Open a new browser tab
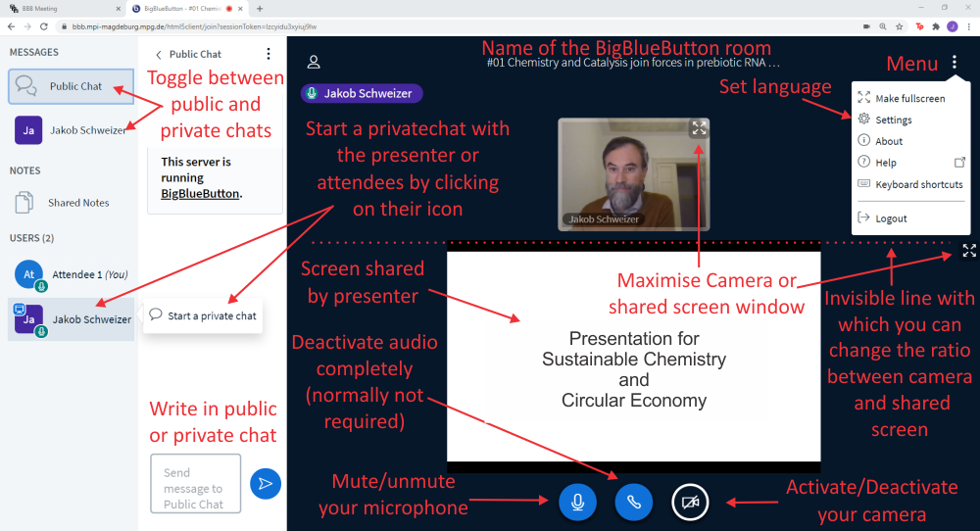The image size is (980, 531). click(x=260, y=9)
